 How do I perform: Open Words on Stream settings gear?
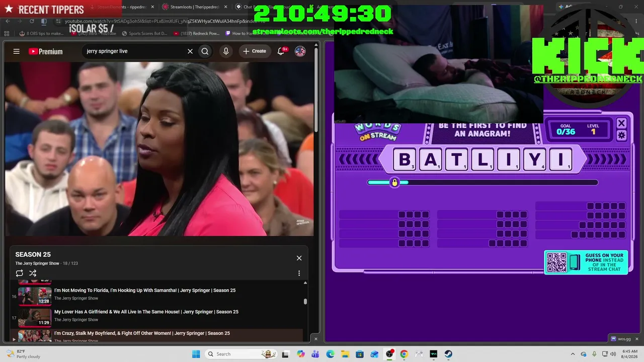621,135
